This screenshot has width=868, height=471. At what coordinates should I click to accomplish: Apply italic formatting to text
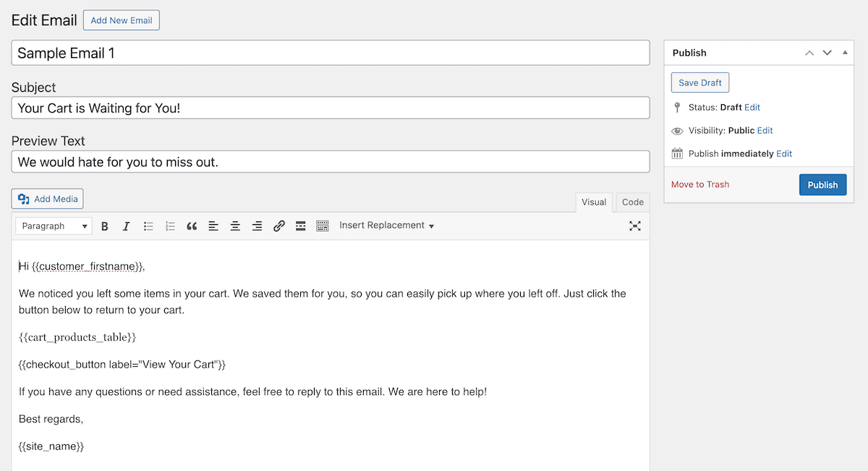point(127,226)
